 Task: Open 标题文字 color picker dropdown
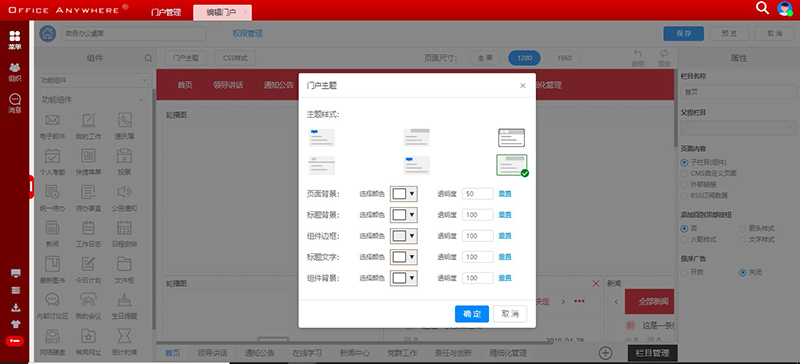pos(404,257)
